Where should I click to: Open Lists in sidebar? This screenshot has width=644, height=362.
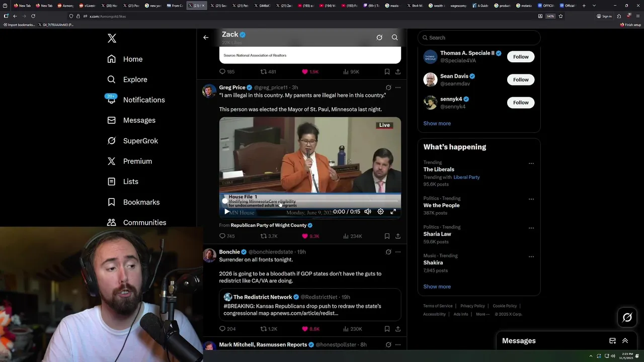point(123,182)
